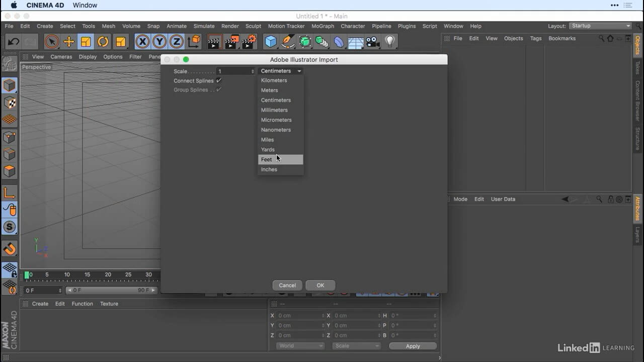The image size is (644, 362).
Task: Open User Data menu in Attributes manager
Action: 503,199
